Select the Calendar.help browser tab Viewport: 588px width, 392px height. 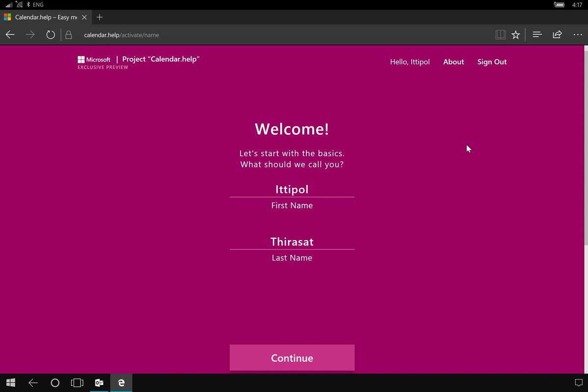[47, 17]
